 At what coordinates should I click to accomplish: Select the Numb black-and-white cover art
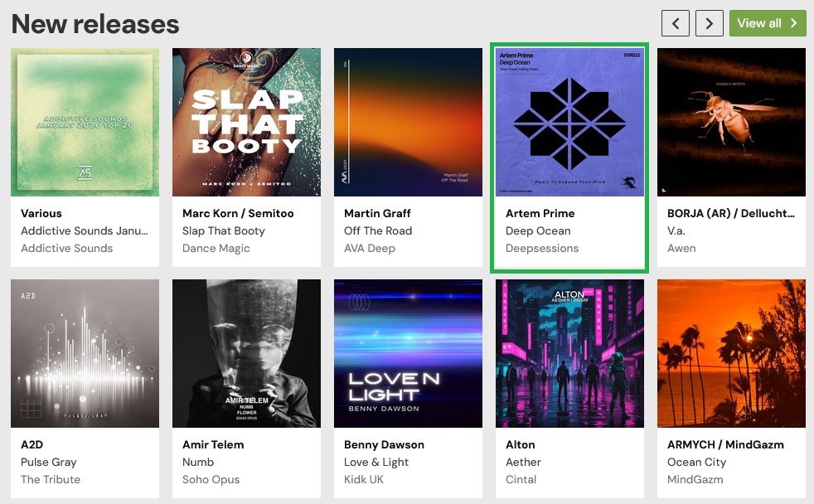pyautogui.click(x=246, y=353)
